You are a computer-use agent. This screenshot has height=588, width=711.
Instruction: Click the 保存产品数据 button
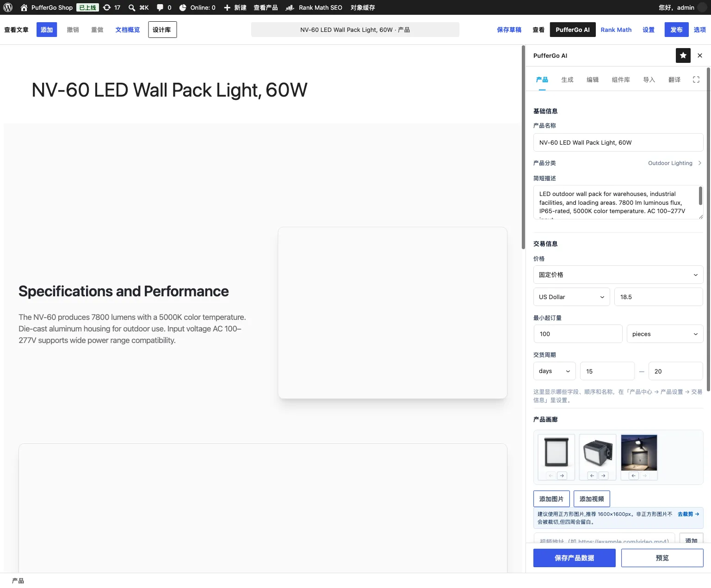click(x=575, y=558)
